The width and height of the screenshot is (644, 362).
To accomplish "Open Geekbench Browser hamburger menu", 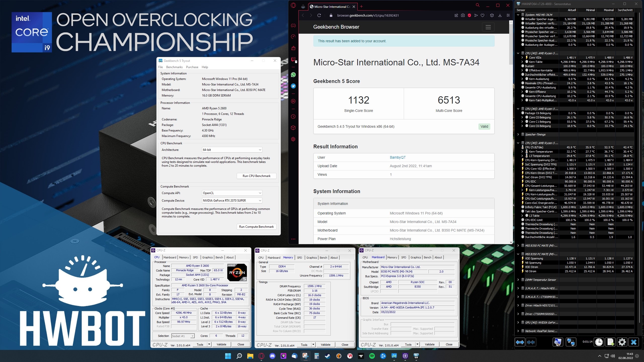I will [x=488, y=27].
